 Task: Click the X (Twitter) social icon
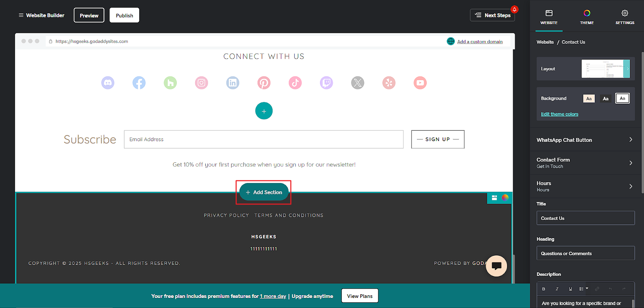(357, 83)
